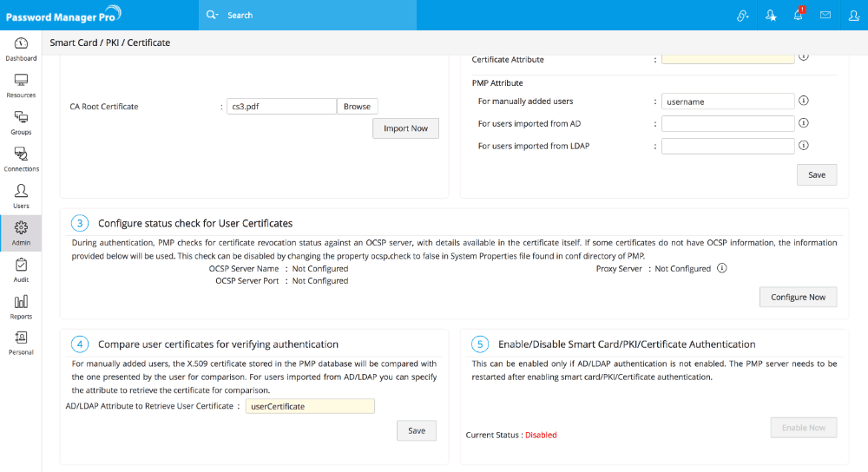Open notifications bell icon
Viewport: 868px width, 472px height.
(x=799, y=15)
